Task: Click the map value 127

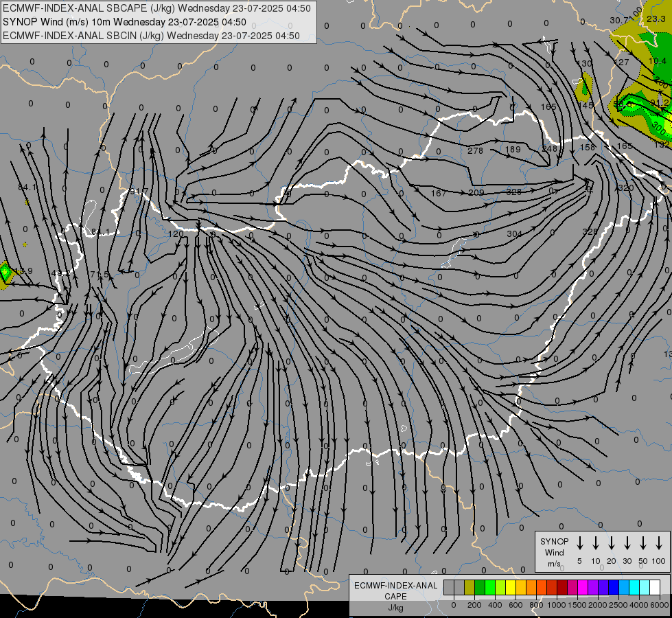Action: (621, 62)
